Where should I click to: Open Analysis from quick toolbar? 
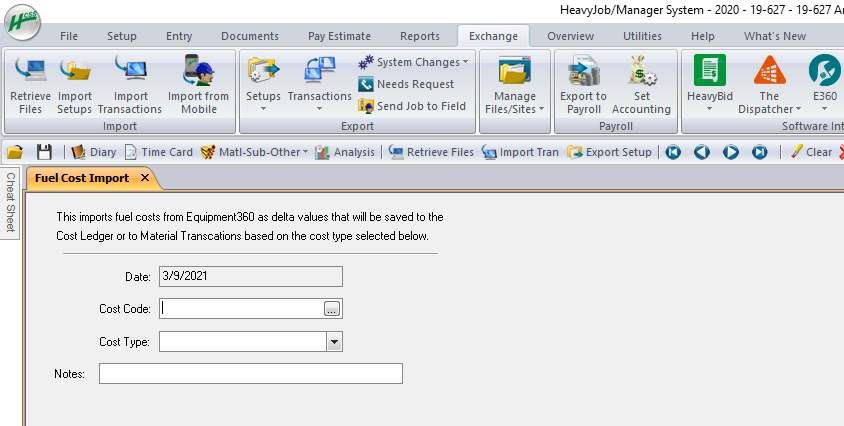[x=344, y=152]
